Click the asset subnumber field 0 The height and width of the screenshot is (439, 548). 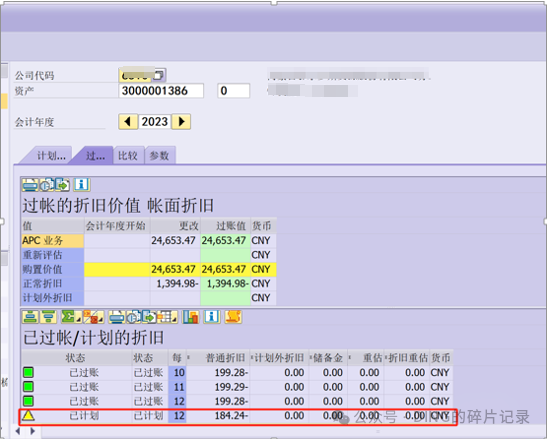(233, 91)
